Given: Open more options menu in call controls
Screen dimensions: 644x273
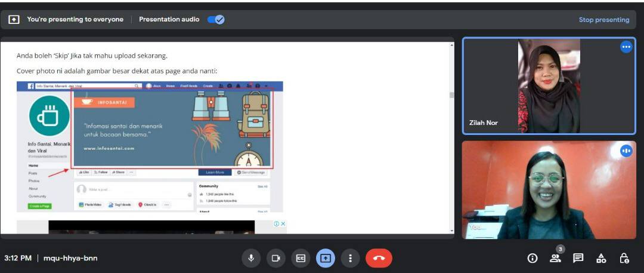Looking at the screenshot, I should click(350, 258).
